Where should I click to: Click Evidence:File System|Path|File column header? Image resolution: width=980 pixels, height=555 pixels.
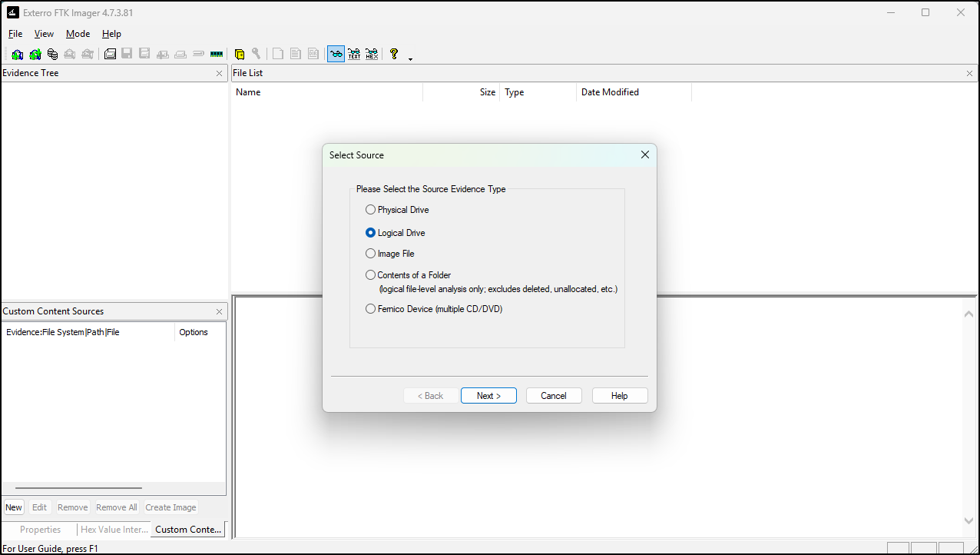88,332
